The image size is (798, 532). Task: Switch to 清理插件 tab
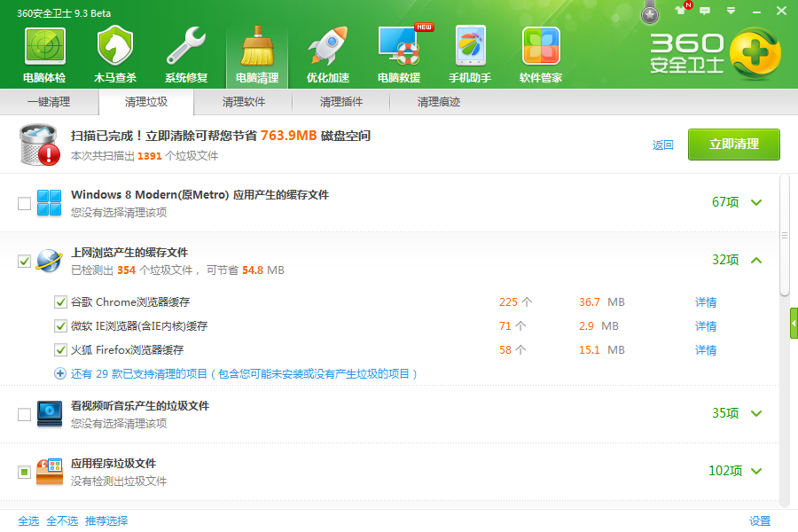coord(341,102)
